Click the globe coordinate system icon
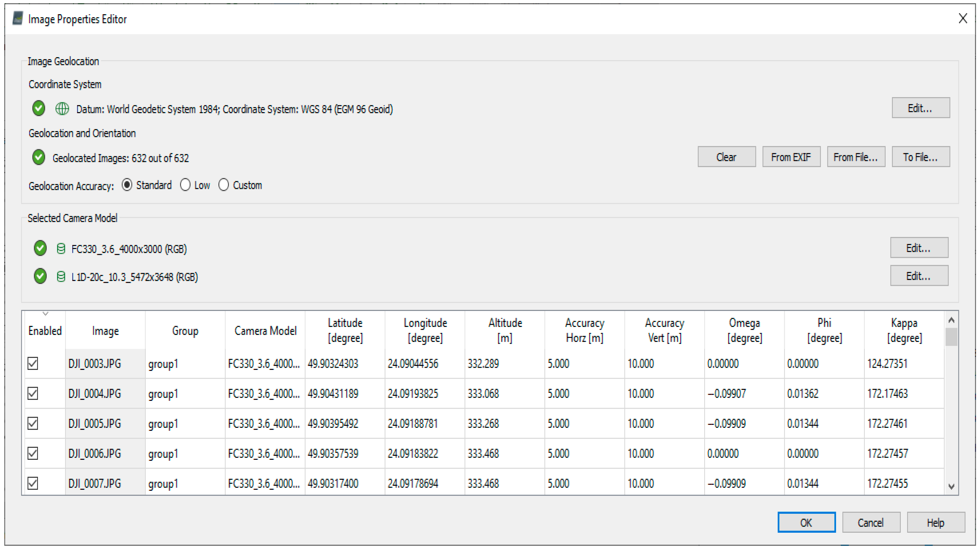This screenshot has width=980, height=549. pyautogui.click(x=62, y=109)
